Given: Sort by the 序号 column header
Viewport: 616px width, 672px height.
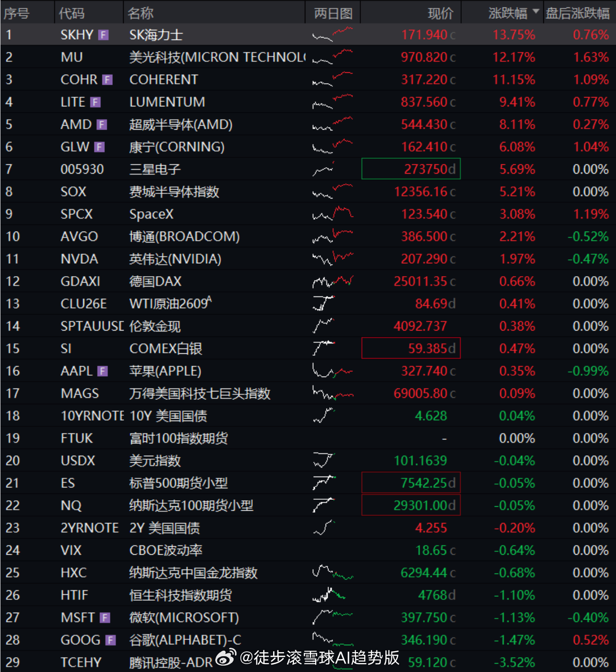Looking at the screenshot, I should pos(16,13).
